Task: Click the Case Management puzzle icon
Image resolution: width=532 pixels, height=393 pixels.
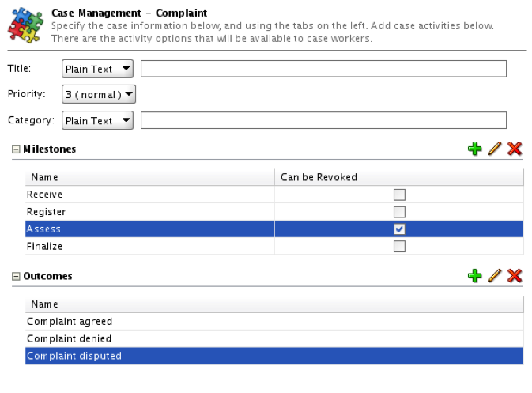Action: click(x=25, y=25)
